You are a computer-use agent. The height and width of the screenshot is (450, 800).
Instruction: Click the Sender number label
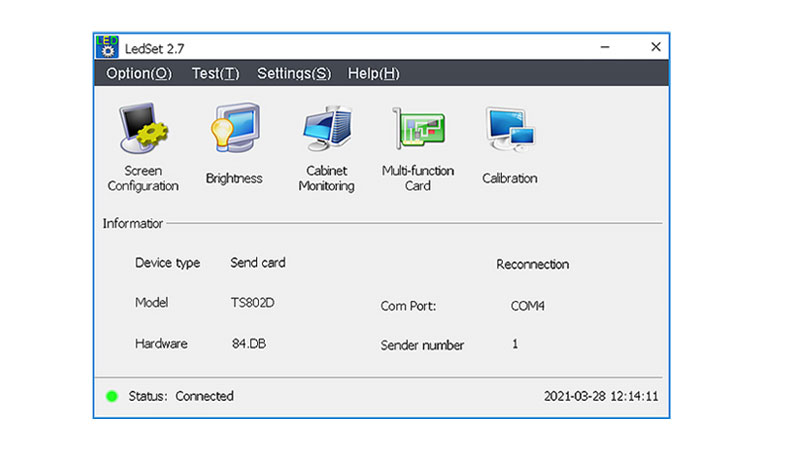422,345
